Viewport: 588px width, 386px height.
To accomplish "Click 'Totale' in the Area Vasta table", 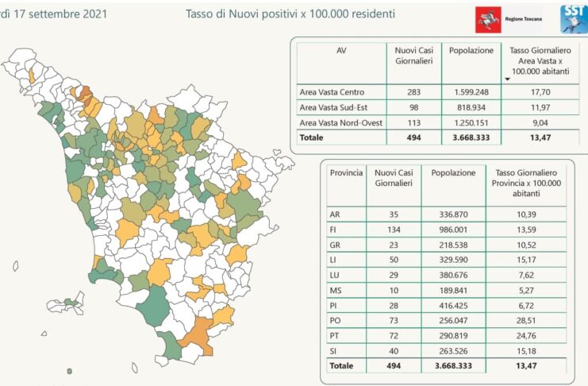I will click(311, 137).
